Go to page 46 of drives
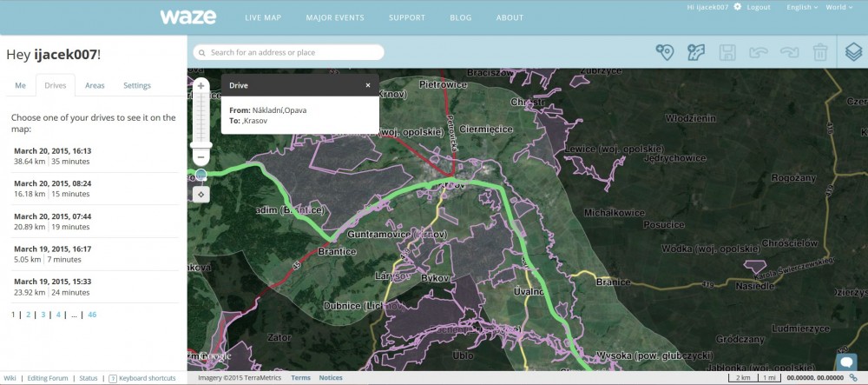The height and width of the screenshot is (385, 868). click(x=92, y=315)
